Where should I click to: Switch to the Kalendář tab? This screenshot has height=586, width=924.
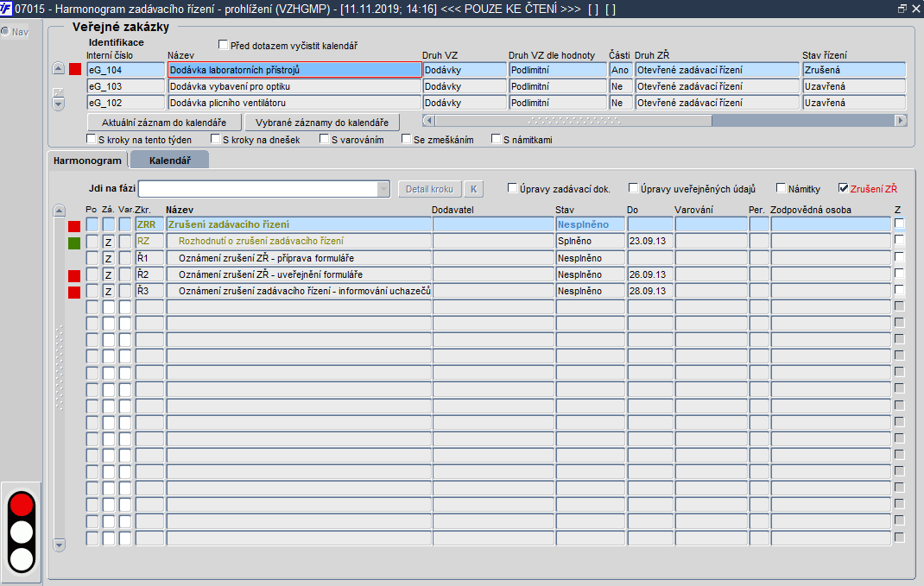coord(170,161)
